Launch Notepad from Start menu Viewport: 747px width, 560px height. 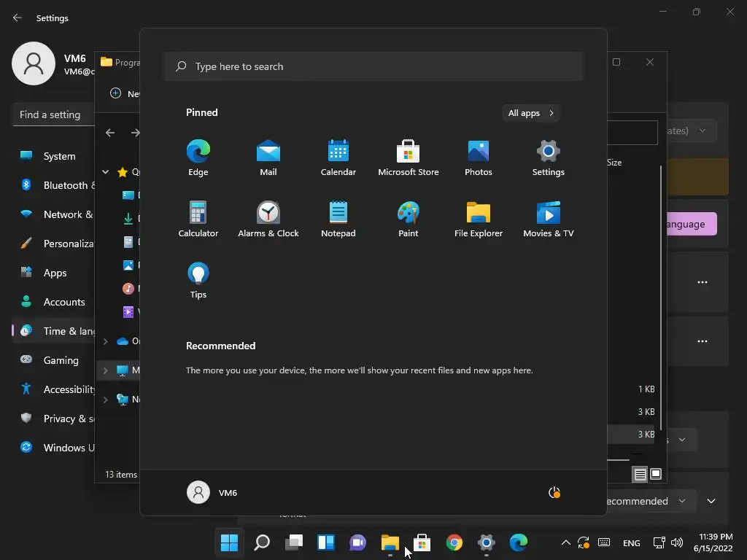pyautogui.click(x=338, y=219)
